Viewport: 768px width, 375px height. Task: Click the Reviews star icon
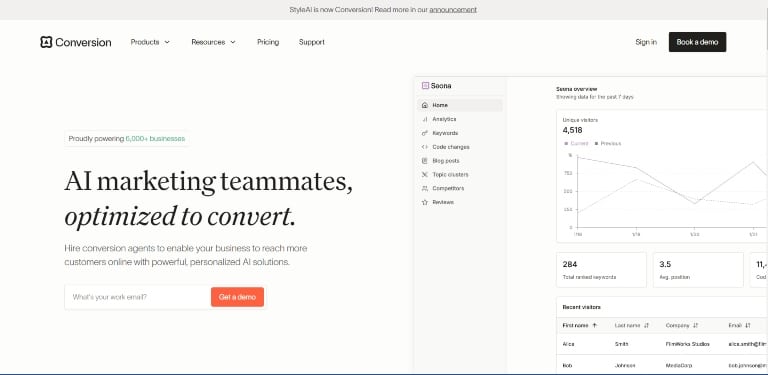pyautogui.click(x=425, y=202)
